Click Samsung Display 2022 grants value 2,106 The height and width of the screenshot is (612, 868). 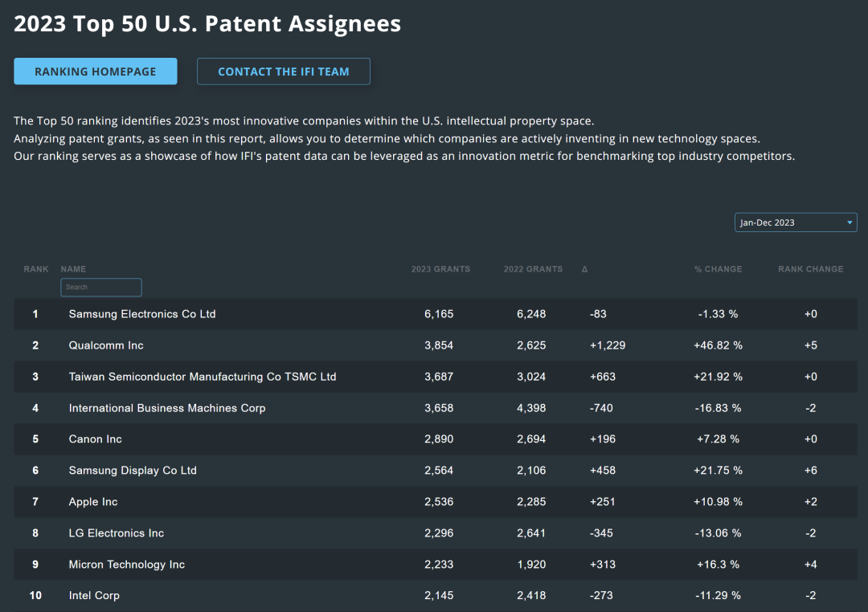(x=531, y=471)
